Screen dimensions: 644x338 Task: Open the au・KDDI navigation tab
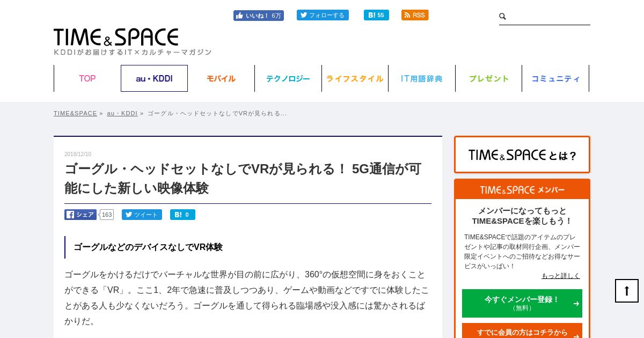point(154,78)
